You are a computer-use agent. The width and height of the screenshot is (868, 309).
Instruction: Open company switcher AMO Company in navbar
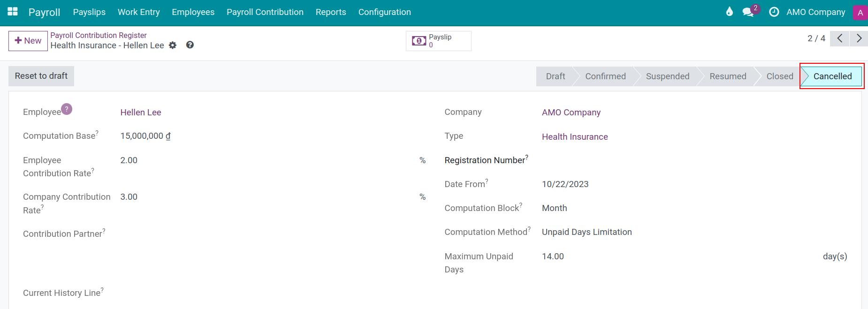point(816,12)
